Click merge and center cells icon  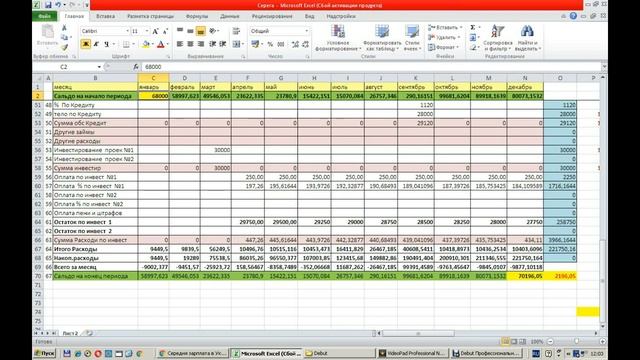(236, 44)
